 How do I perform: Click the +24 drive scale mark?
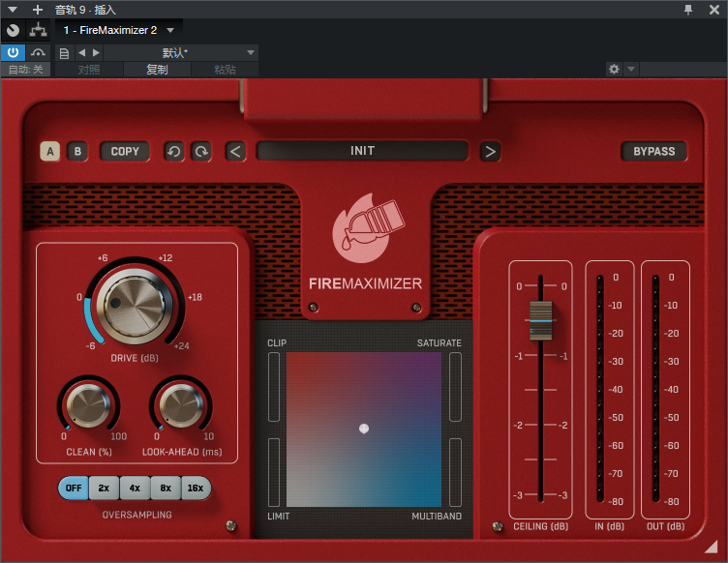point(182,346)
